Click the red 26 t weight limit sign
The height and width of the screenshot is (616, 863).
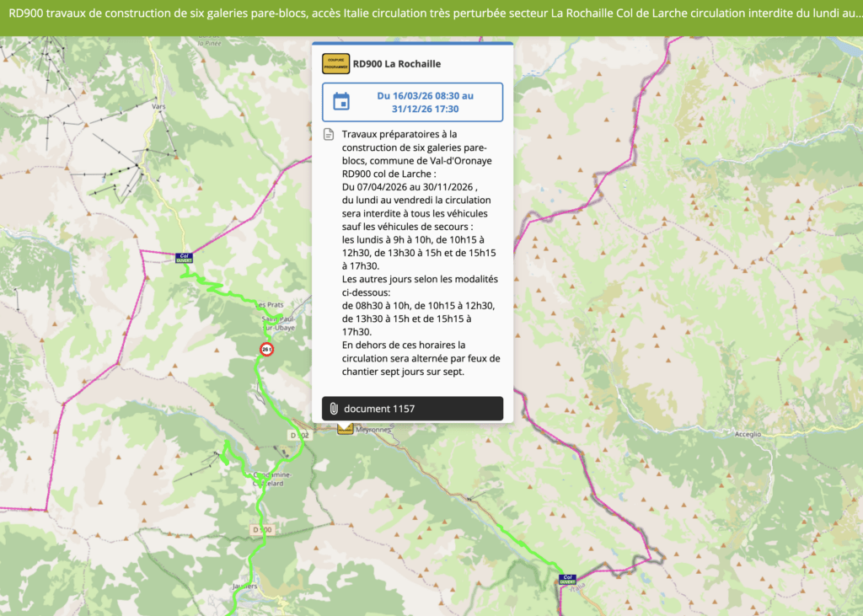pos(266,349)
